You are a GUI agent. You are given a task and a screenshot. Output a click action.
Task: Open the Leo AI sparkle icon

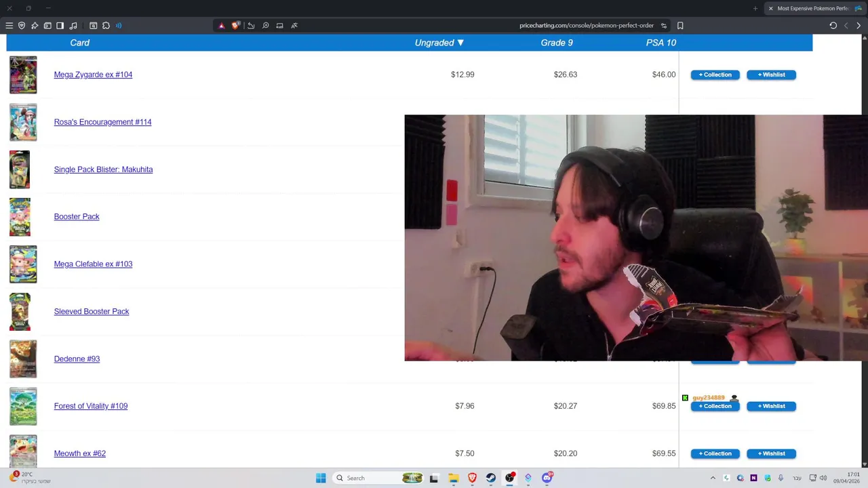[x=35, y=26]
